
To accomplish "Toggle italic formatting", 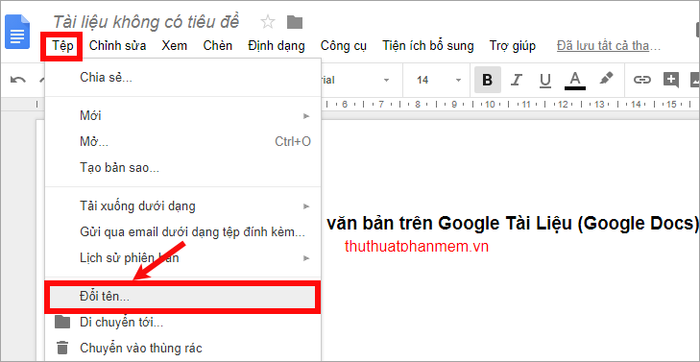I will 516,80.
